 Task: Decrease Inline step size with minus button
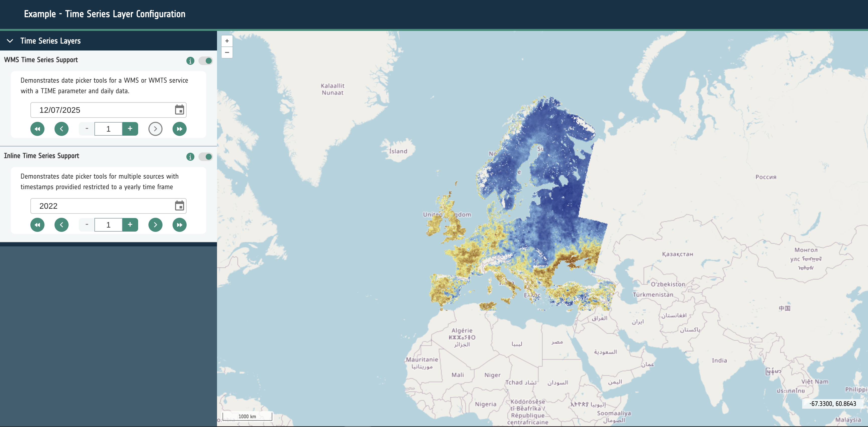87,225
